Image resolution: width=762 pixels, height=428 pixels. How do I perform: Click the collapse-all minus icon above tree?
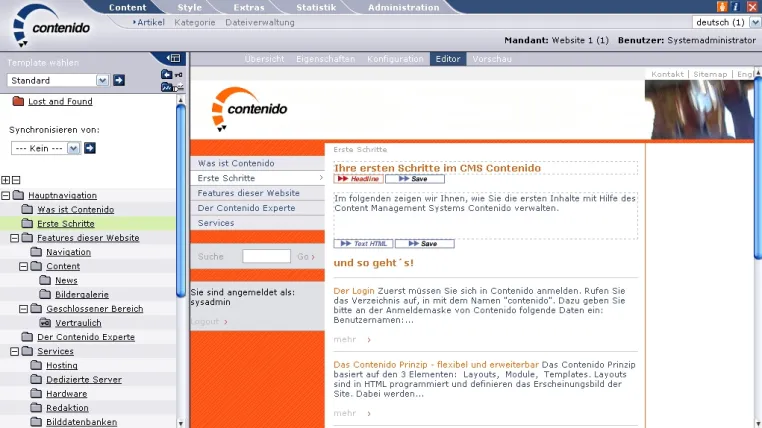pos(16,180)
